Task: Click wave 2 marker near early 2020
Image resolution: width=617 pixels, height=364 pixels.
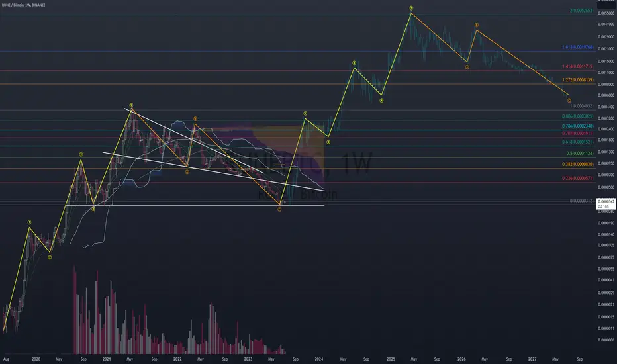Action: pyautogui.click(x=50, y=257)
